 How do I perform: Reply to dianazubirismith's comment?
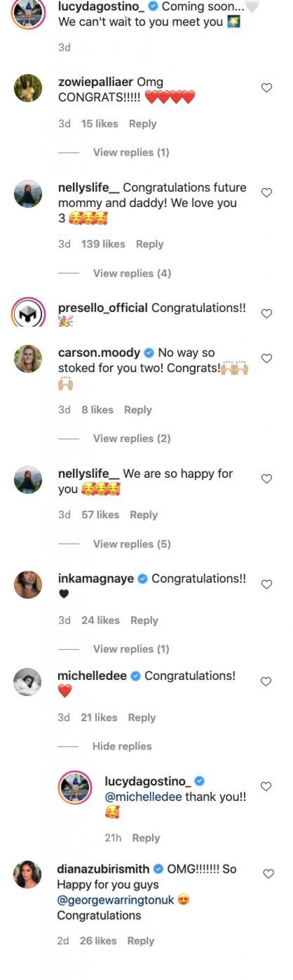[x=141, y=941]
